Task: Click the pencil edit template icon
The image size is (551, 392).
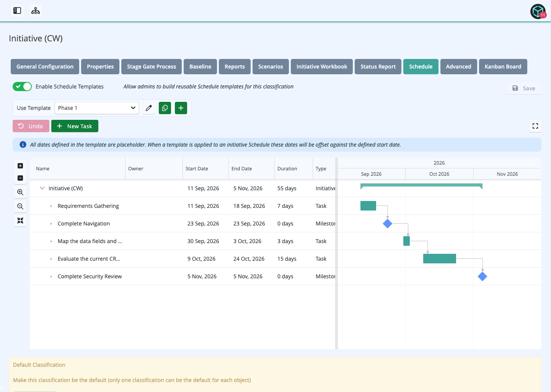Action: [x=149, y=108]
